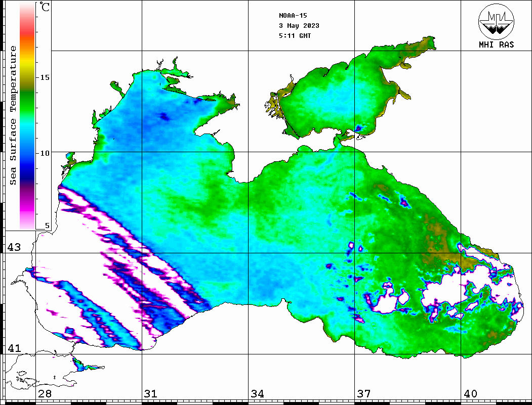Click the 'Sea Surface Temperature' vertical label

click(13, 115)
